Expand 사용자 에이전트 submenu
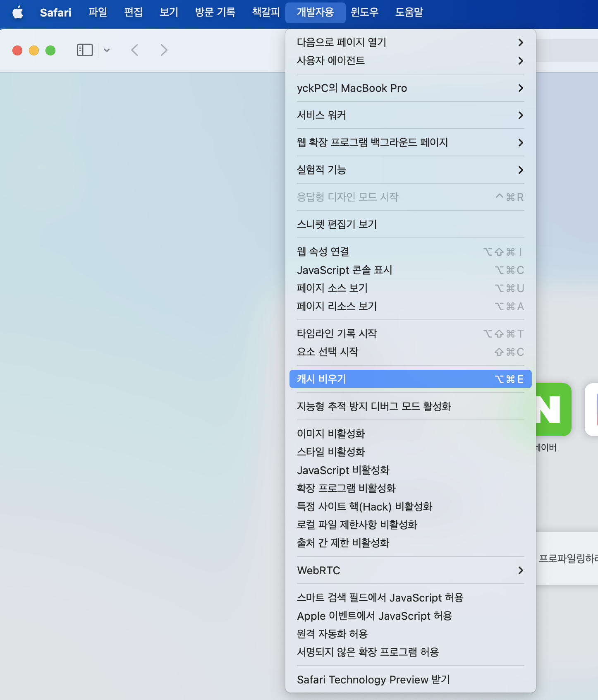Screen dimensions: 598x700 [x=410, y=60]
